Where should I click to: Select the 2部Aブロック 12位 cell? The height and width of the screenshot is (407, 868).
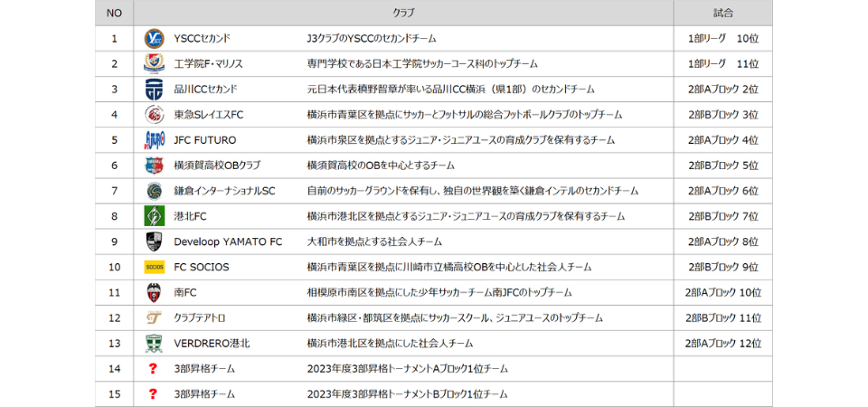722,344
